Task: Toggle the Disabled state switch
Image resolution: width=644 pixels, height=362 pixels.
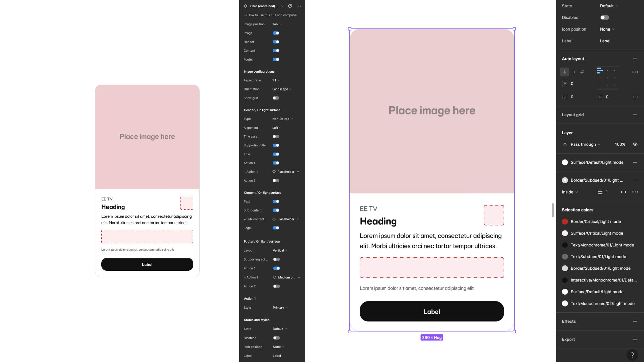Action: pos(604,17)
